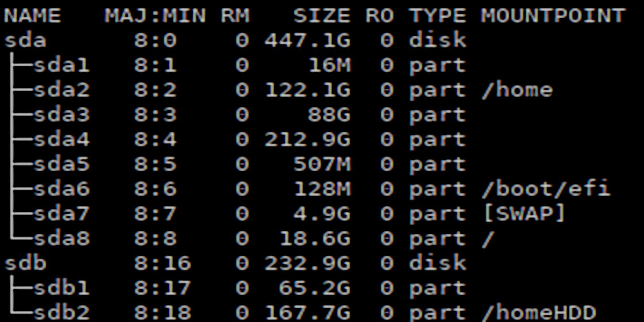Click the 8:5 device number

pyautogui.click(x=155, y=165)
